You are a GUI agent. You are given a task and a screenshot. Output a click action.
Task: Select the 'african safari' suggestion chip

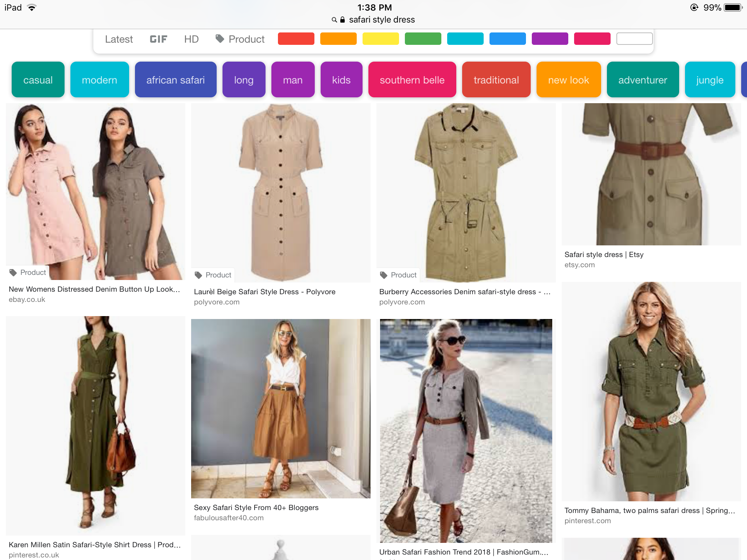(x=175, y=80)
